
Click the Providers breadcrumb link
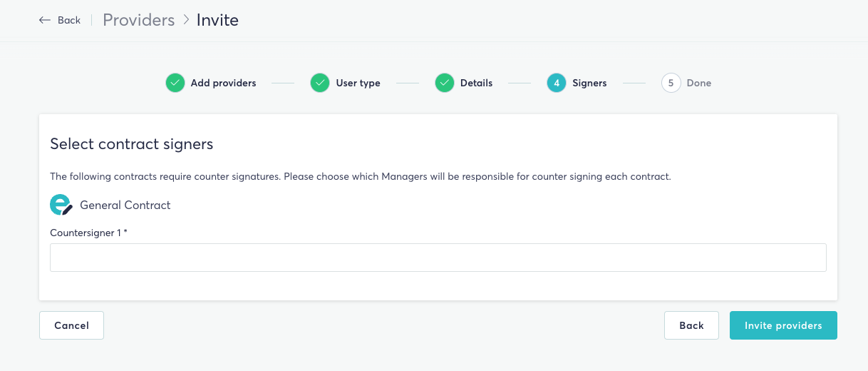(x=138, y=20)
